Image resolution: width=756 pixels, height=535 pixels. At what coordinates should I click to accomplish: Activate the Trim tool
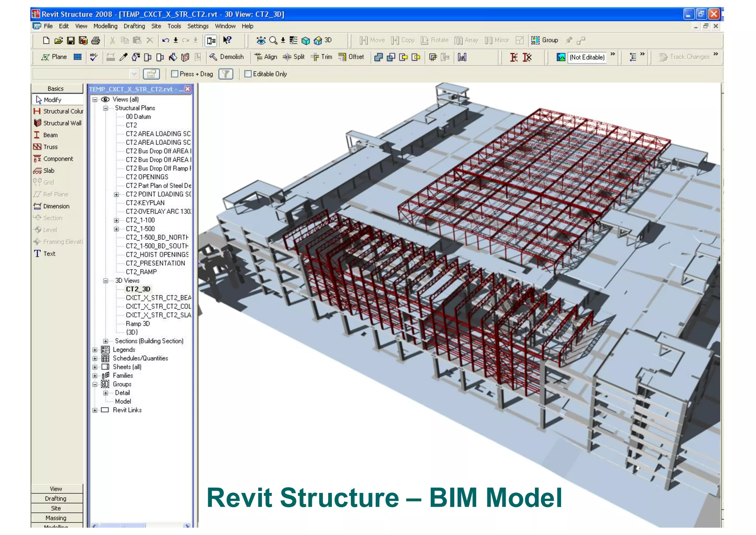[x=322, y=57]
